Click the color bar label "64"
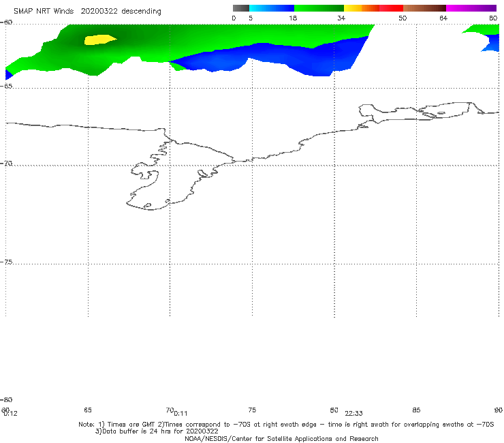This screenshot has width=504, height=443. [x=443, y=18]
